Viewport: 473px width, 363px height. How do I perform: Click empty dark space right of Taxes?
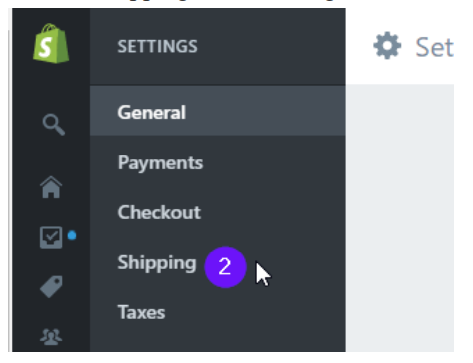click(255, 313)
